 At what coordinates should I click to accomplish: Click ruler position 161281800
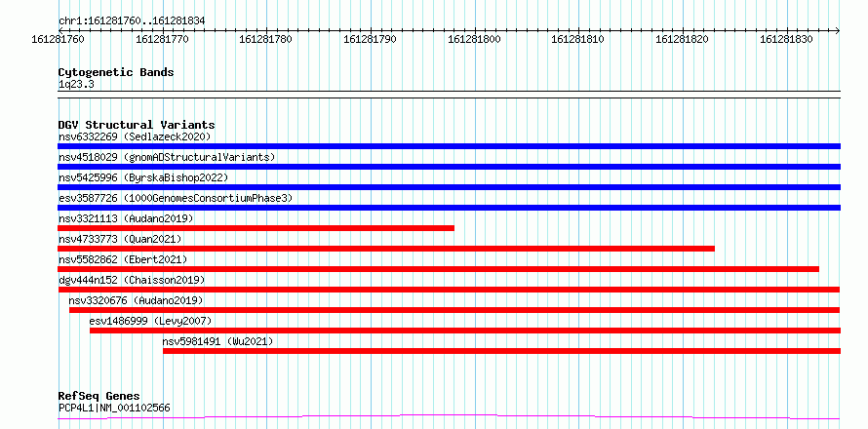coord(474,39)
